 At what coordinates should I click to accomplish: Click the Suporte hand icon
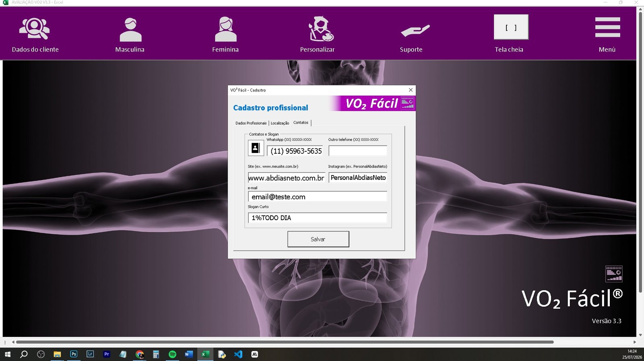click(x=415, y=31)
